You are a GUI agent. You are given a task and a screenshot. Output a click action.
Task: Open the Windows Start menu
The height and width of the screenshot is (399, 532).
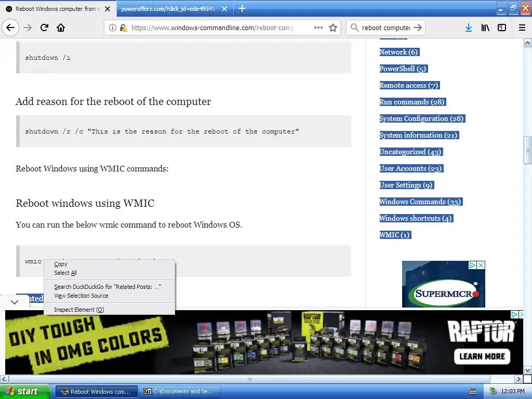[25, 392]
